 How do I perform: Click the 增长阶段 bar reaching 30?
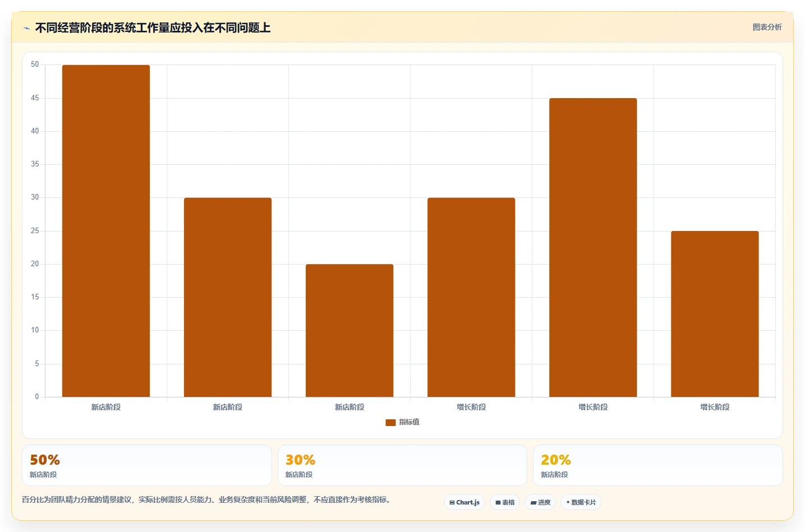tap(471, 297)
